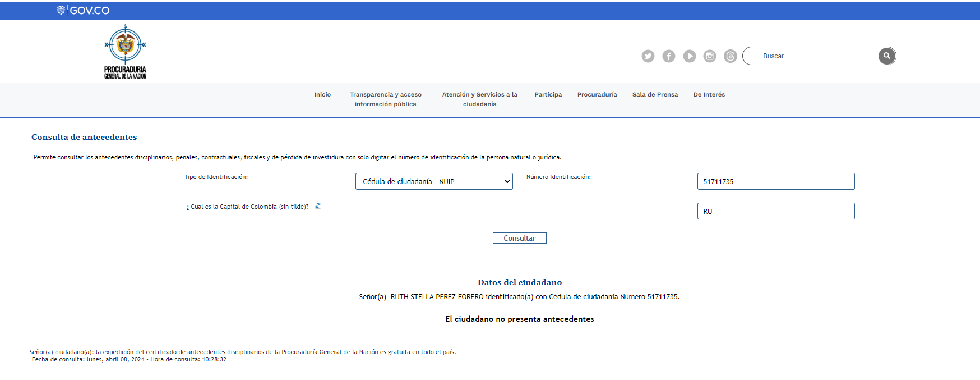Open the Instagram social media icon

(x=710, y=56)
